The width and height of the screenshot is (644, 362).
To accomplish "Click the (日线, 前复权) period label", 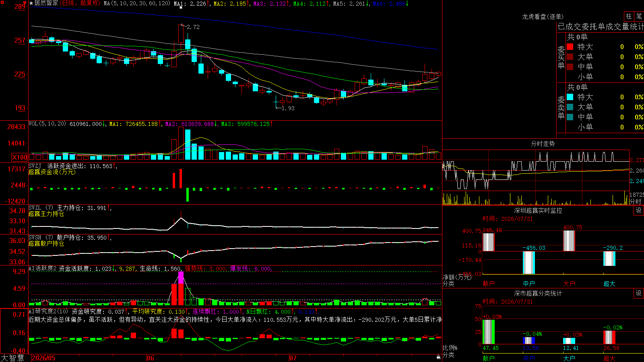I will point(80,3).
